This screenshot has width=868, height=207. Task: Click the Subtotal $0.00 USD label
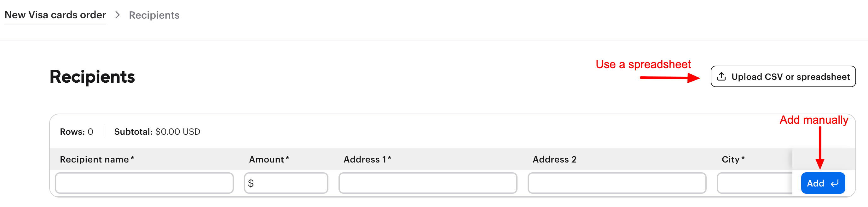coord(157,132)
